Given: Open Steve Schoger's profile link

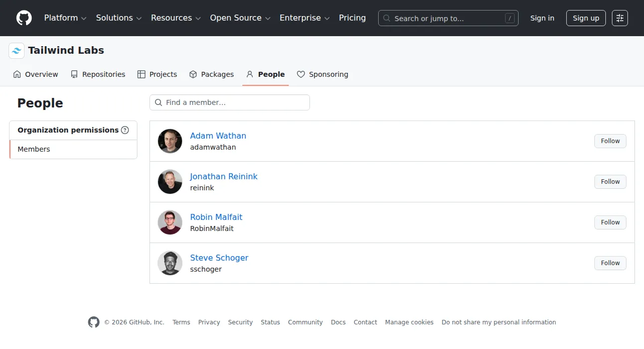Looking at the screenshot, I should pyautogui.click(x=219, y=258).
